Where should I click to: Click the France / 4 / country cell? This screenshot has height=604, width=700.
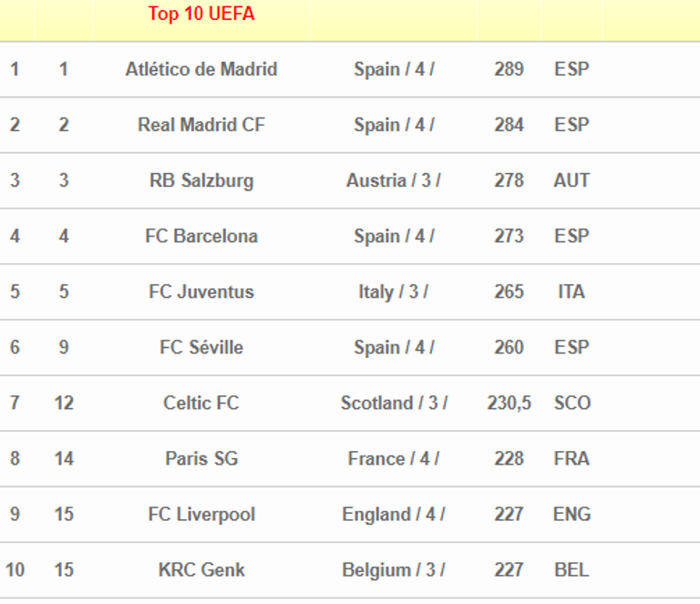394,458
